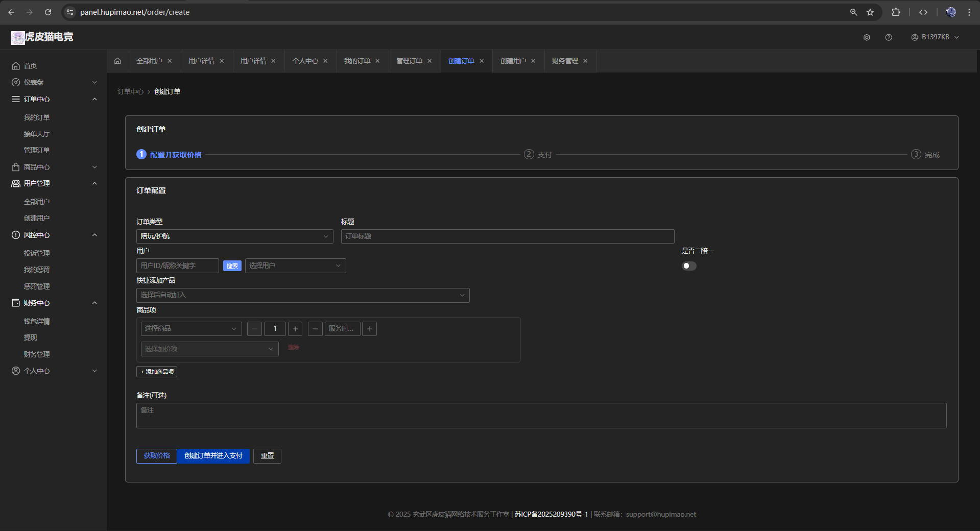Viewport: 980px width, 531px height.
Task: Expand the 选择商品 dropdown
Action: coord(191,329)
